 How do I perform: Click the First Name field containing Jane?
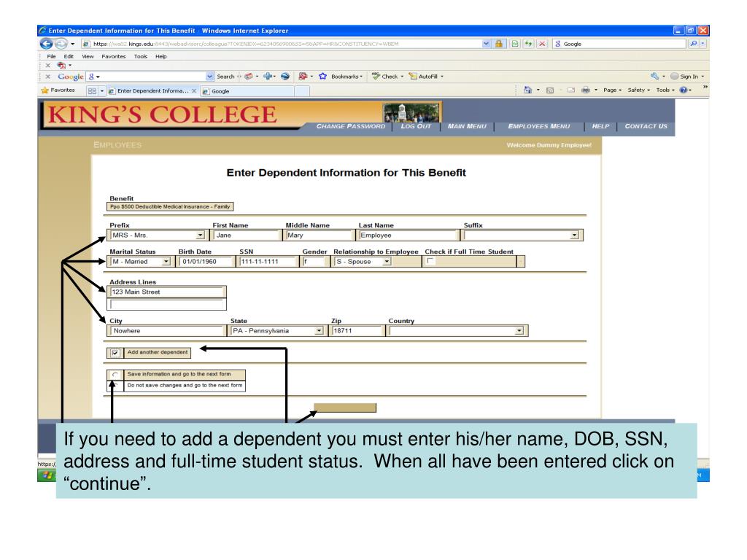pyautogui.click(x=247, y=236)
